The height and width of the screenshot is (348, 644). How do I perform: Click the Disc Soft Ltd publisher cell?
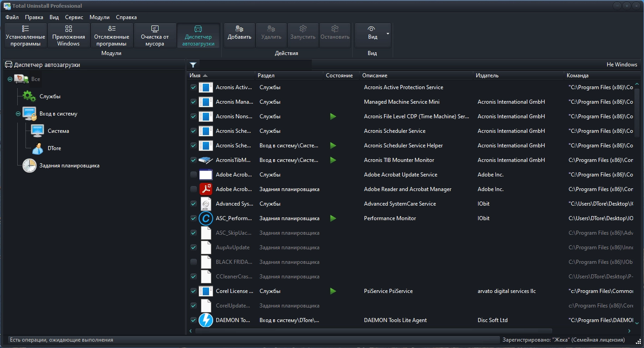(493, 320)
